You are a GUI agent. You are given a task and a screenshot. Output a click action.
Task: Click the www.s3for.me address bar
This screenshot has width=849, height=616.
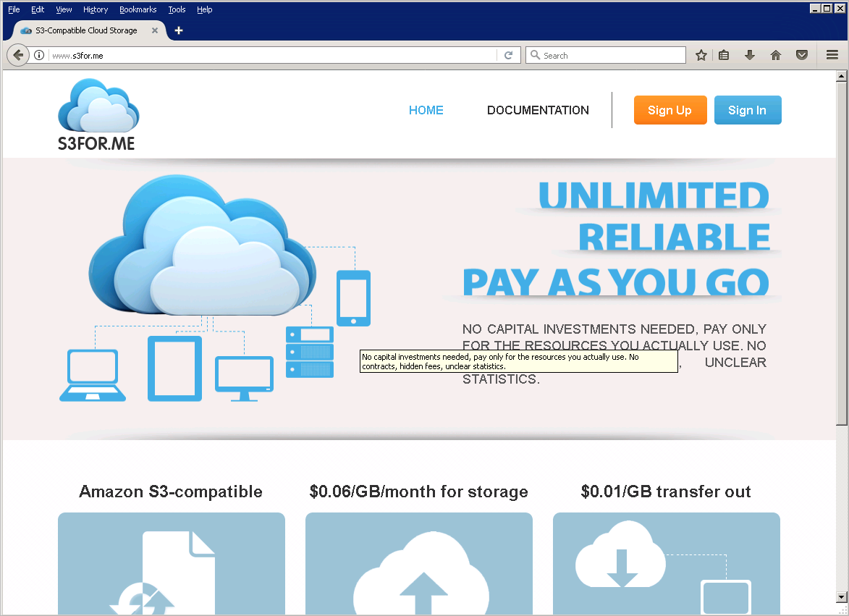pyautogui.click(x=273, y=55)
